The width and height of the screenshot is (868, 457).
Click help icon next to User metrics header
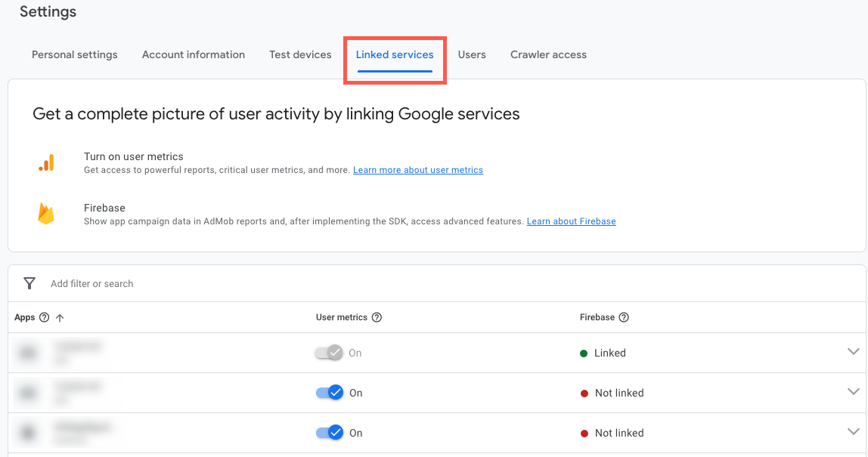pyautogui.click(x=377, y=317)
